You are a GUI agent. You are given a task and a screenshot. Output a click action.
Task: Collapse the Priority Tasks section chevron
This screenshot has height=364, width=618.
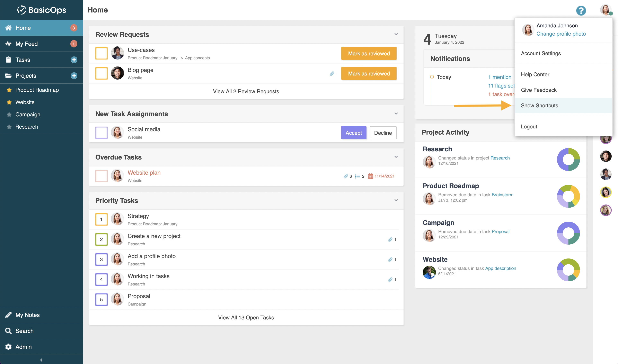click(x=396, y=200)
